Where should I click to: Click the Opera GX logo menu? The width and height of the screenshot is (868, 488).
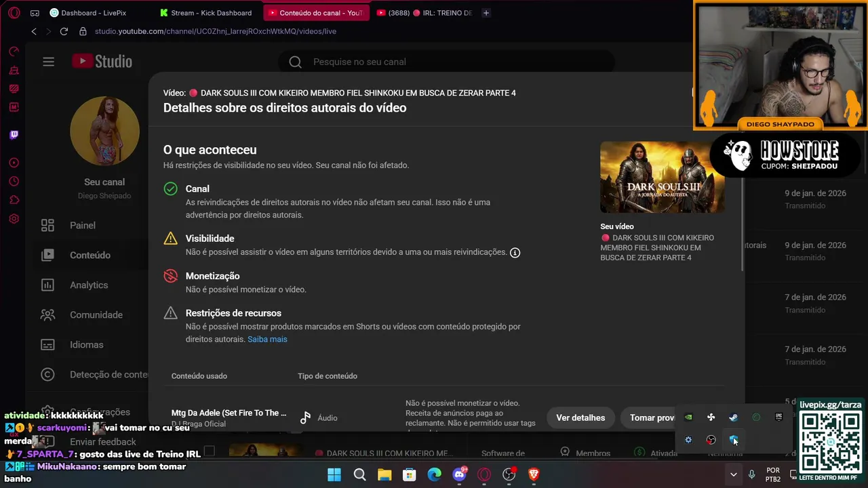pyautogui.click(x=14, y=13)
